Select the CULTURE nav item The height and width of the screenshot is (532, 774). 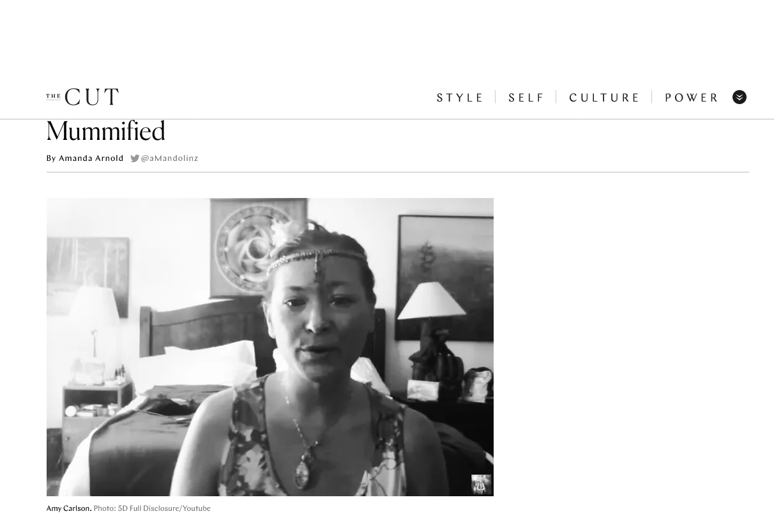pos(605,98)
